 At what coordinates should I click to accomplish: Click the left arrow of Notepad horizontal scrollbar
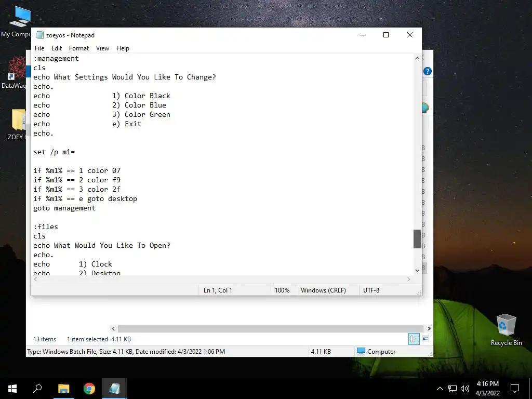point(35,279)
